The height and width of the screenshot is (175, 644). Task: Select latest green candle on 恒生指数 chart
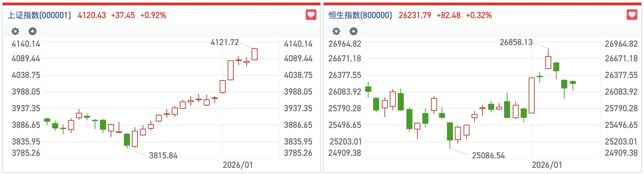click(573, 83)
